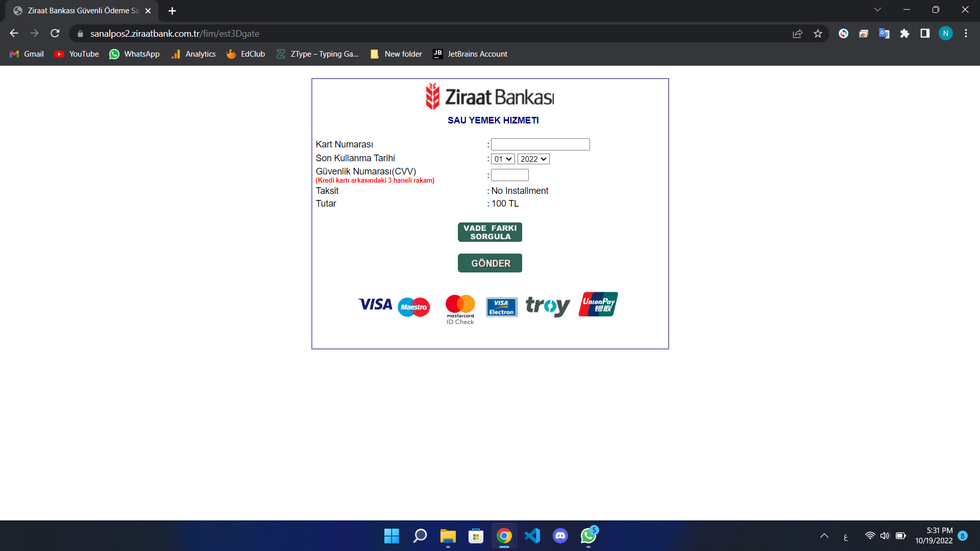
Task: Click the CVV security number field
Action: pyautogui.click(x=509, y=175)
